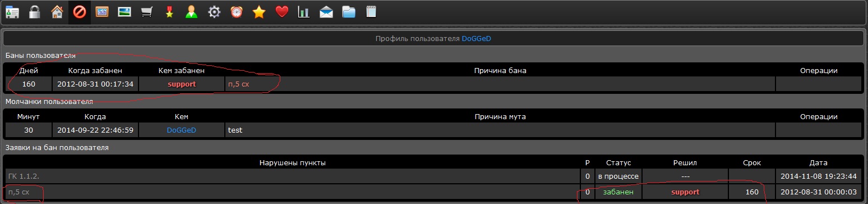Click the padlock icon in toolbar
Viewport: 868px width, 204px height.
(x=34, y=12)
